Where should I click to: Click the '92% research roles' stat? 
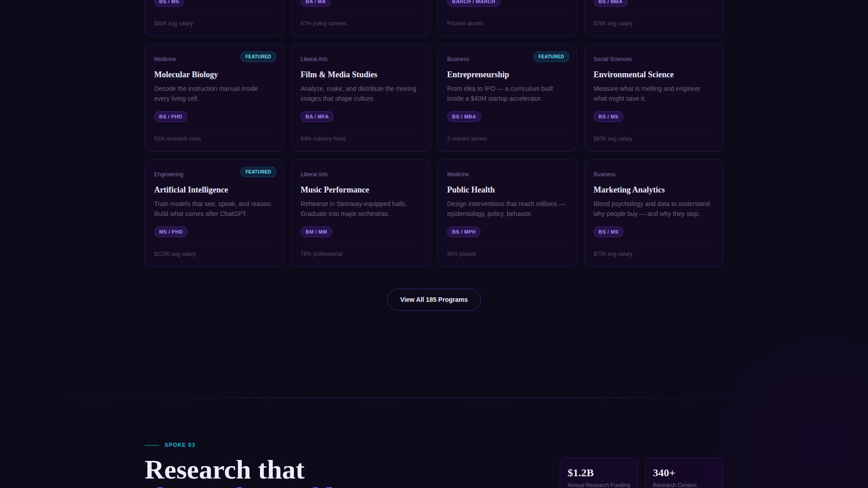coord(177,139)
